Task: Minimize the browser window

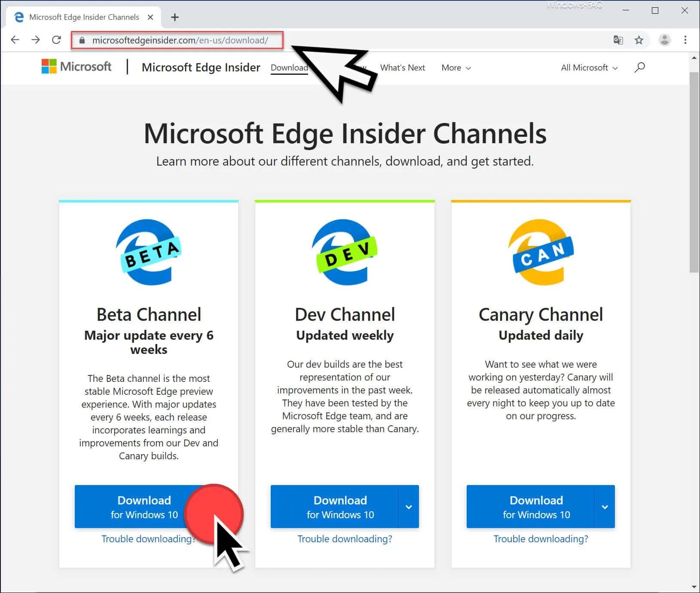Action: pyautogui.click(x=626, y=10)
